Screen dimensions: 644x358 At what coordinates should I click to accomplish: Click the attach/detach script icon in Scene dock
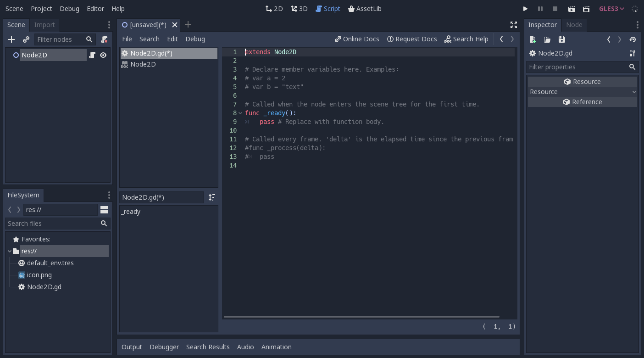(105, 39)
